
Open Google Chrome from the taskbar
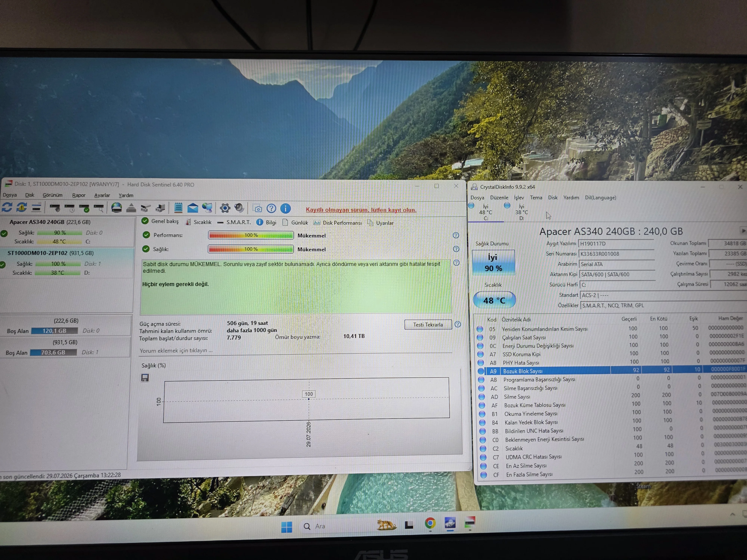(430, 524)
